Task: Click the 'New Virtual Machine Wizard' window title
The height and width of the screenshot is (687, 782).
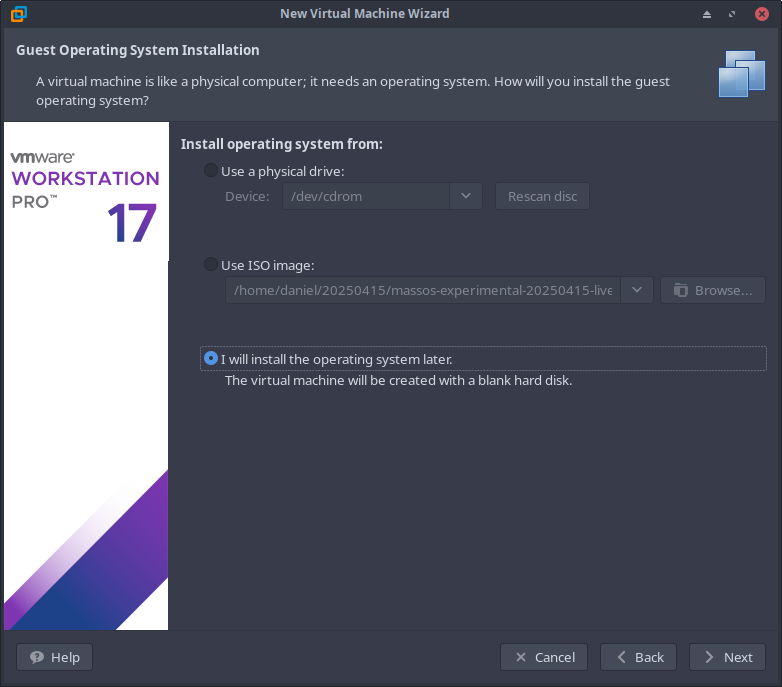Action: [x=365, y=13]
